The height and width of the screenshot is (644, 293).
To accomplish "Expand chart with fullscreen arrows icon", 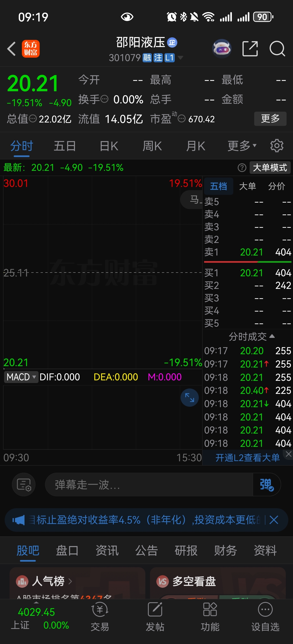I will point(189,398).
